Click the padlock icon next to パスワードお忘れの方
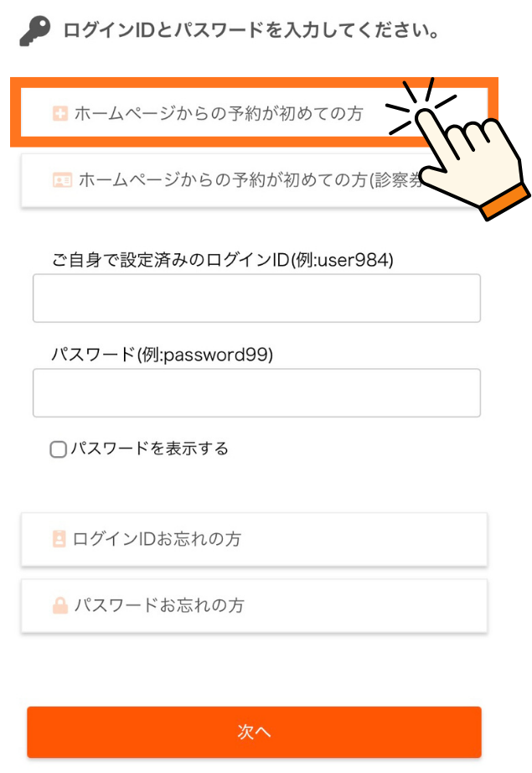The image size is (532, 773). (59, 605)
